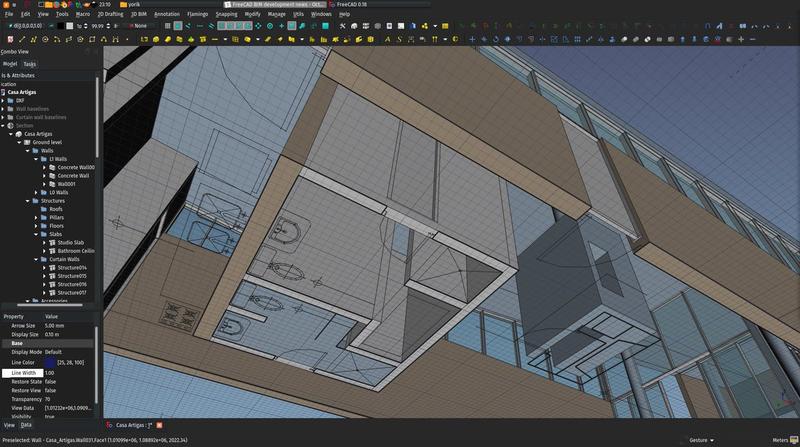
Task: Switch to the Tasks tab
Action: (30, 63)
